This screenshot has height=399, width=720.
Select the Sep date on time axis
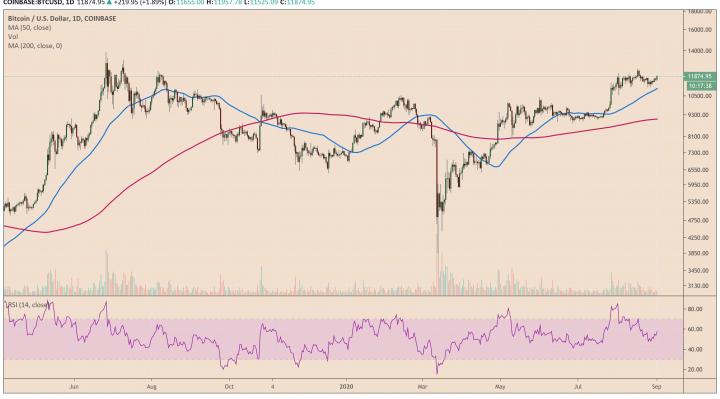657,387
